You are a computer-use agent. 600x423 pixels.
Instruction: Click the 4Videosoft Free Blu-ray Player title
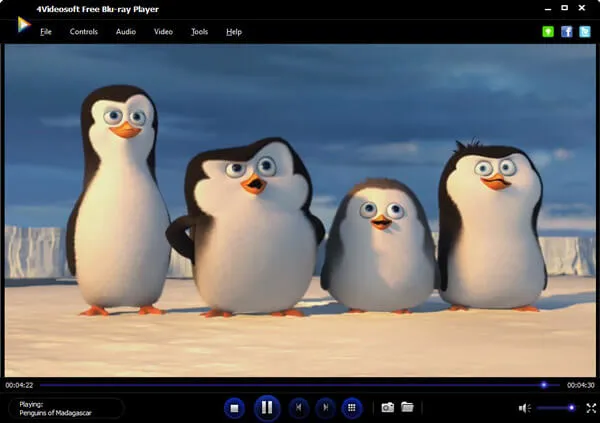coord(98,9)
